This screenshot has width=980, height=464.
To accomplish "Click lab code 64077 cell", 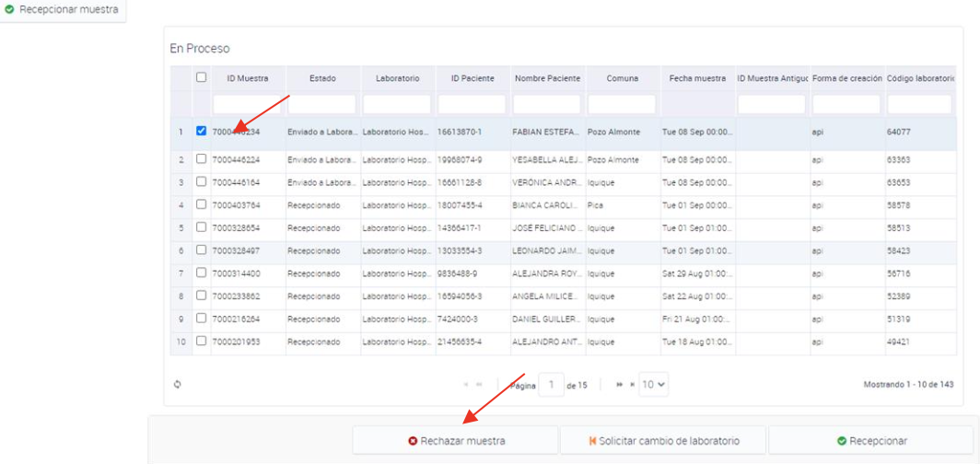I will [x=921, y=133].
